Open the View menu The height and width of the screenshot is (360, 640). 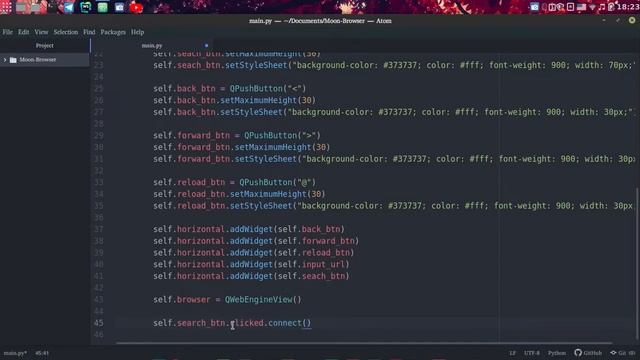tap(41, 32)
